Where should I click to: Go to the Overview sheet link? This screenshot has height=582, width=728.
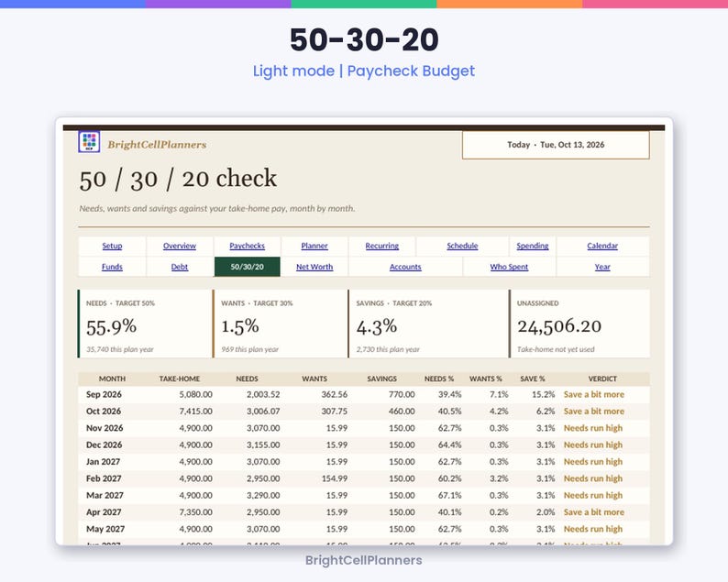click(x=179, y=246)
